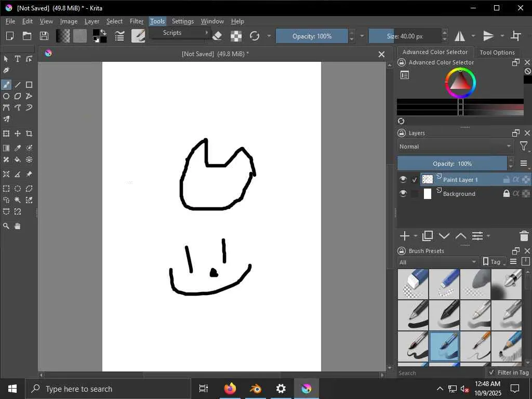The image size is (532, 399).
Task: Click the layer Opacity slider
Action: 452,164
